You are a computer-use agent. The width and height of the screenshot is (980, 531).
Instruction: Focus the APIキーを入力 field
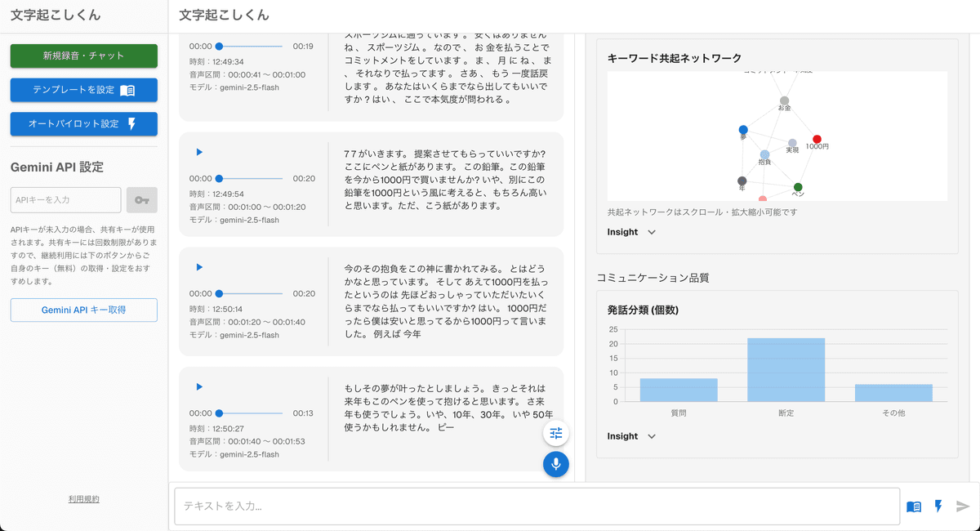click(x=66, y=200)
